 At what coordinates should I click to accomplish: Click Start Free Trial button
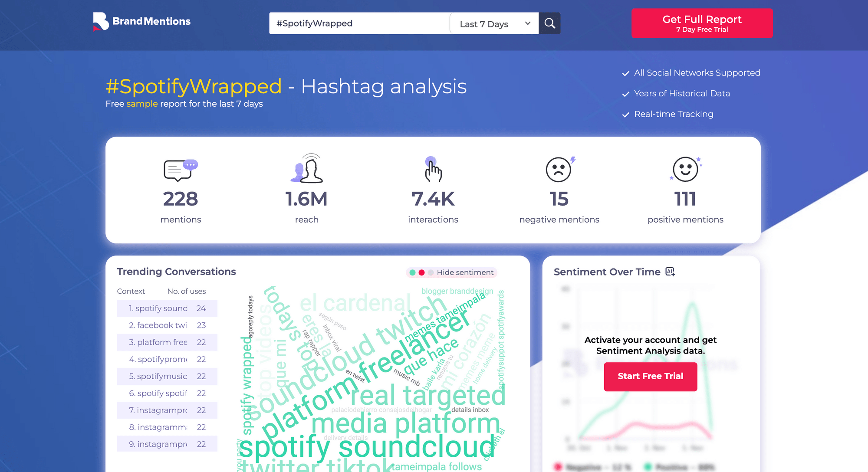point(651,376)
